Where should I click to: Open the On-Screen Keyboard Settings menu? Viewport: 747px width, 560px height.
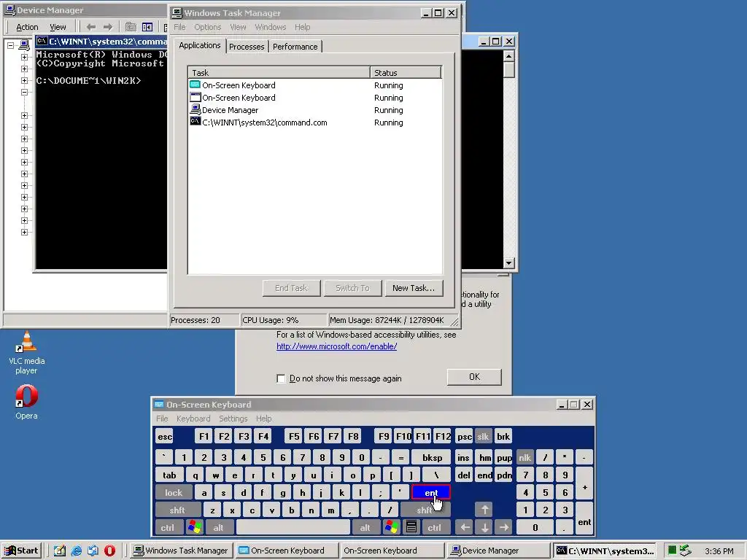click(x=233, y=419)
